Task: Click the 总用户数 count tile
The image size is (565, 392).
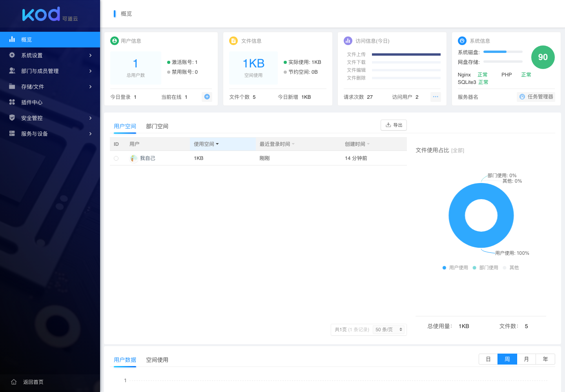Action: (136, 68)
